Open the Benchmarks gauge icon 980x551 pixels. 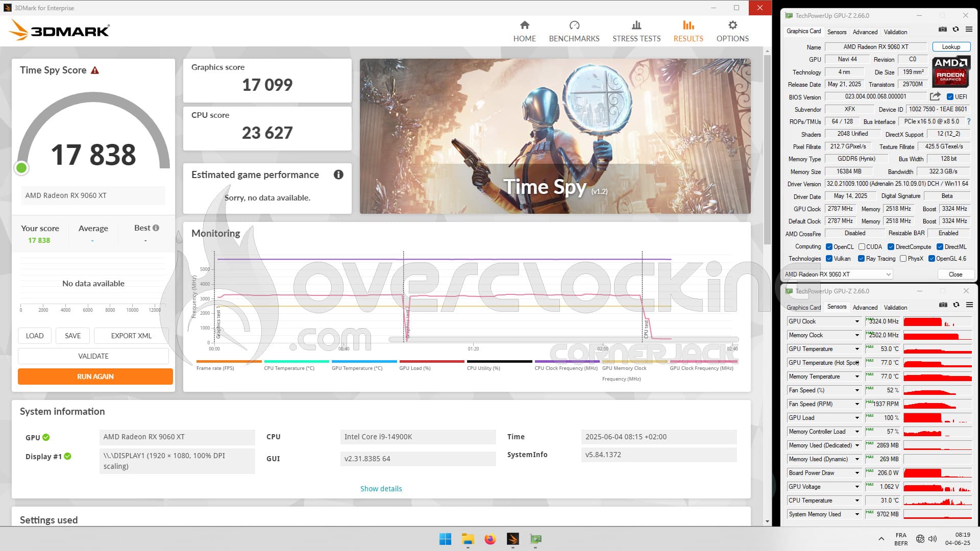(x=574, y=25)
